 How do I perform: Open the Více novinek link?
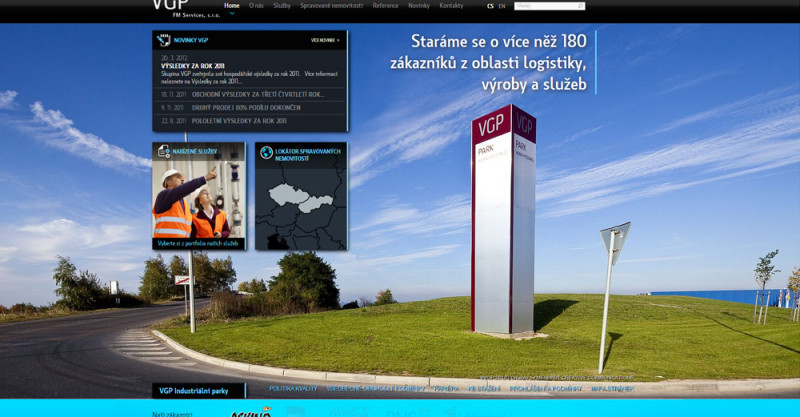coord(325,40)
